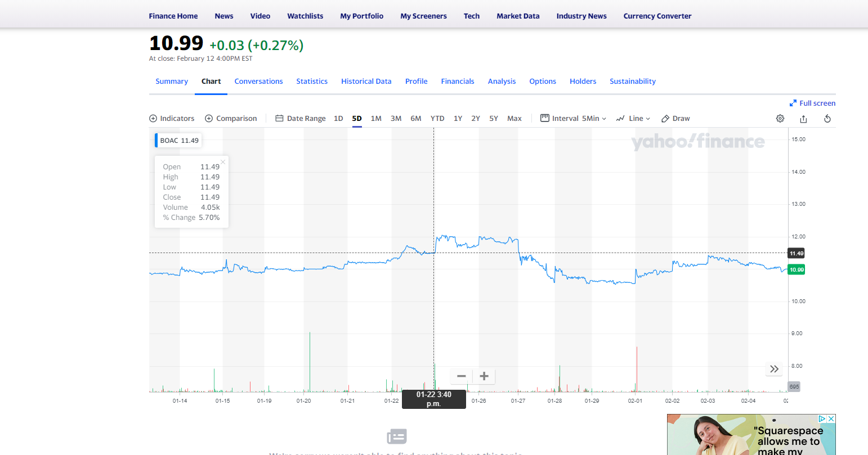Select the 6M range
The image size is (868, 455).
click(x=416, y=119)
